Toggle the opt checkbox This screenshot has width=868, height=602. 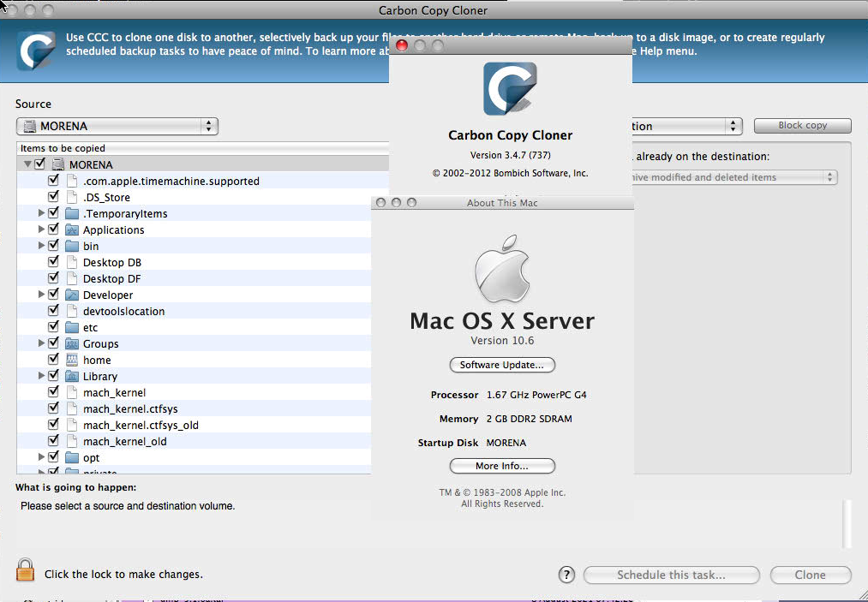(x=54, y=457)
